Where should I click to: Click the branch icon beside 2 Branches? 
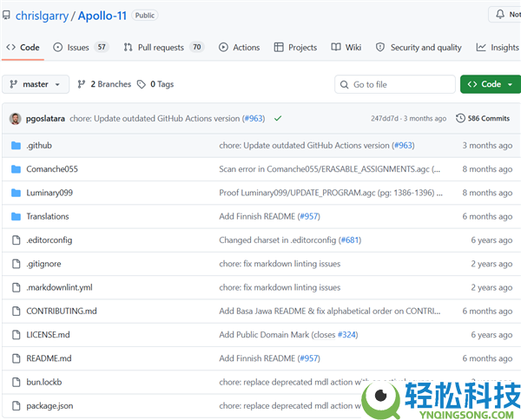(x=82, y=84)
